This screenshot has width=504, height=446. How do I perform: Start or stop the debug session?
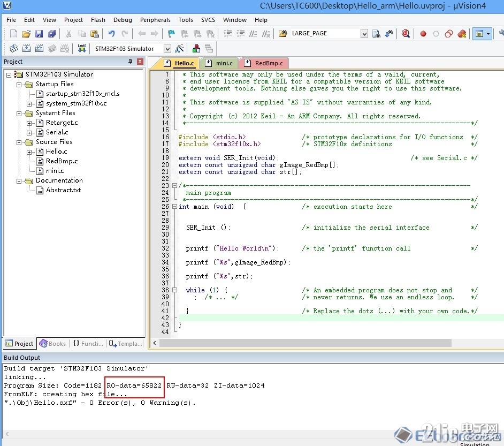point(406,33)
